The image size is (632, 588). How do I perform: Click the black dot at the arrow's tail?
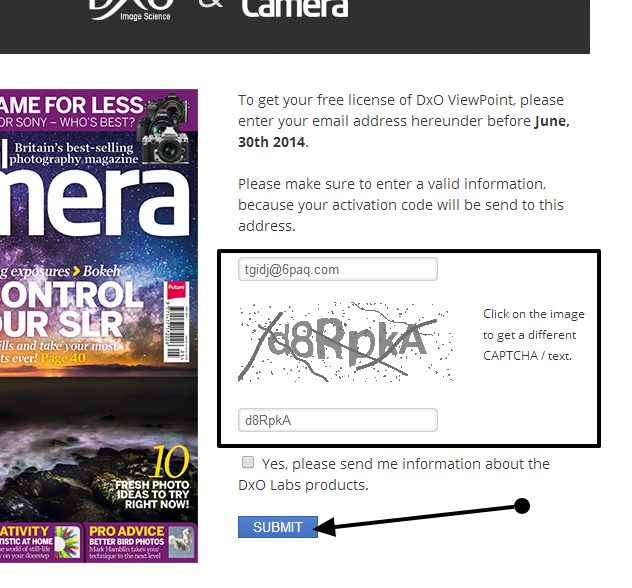point(522,506)
